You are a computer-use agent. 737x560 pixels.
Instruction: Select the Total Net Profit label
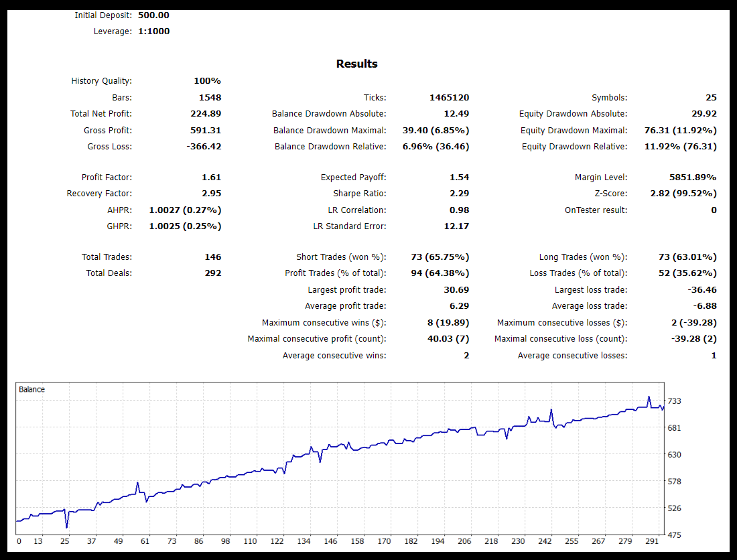101,114
